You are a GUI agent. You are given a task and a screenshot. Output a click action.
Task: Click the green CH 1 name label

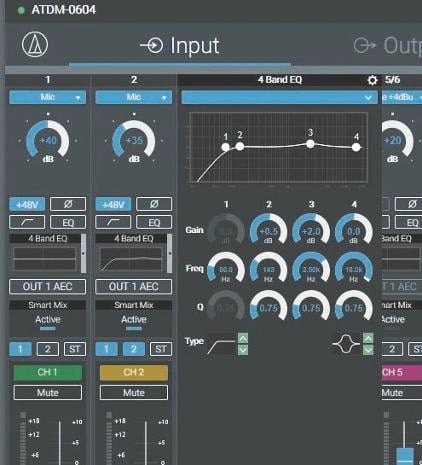pos(47,372)
